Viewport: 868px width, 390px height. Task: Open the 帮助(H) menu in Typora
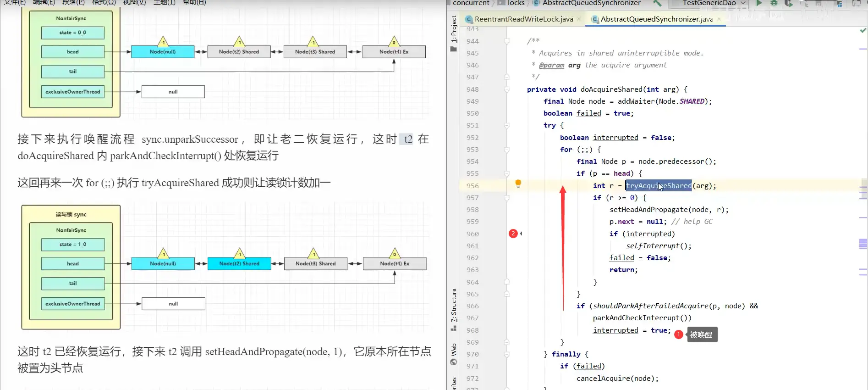[x=194, y=2]
